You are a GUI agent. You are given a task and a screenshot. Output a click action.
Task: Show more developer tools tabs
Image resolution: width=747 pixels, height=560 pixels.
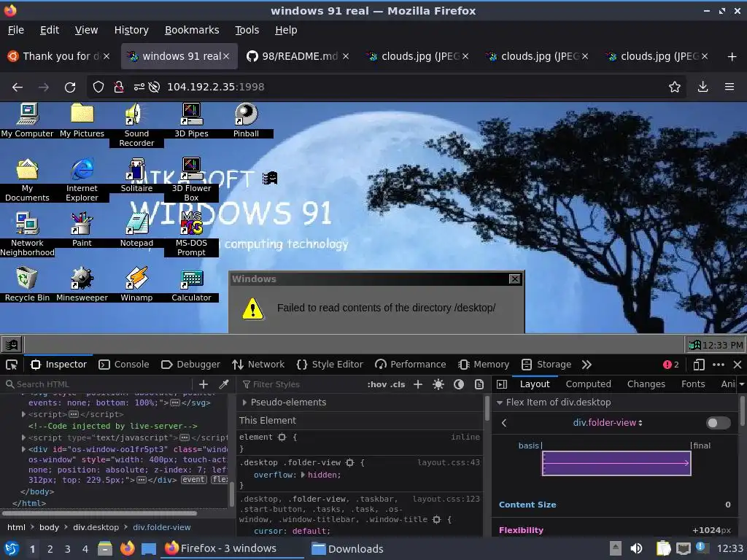pyautogui.click(x=587, y=365)
